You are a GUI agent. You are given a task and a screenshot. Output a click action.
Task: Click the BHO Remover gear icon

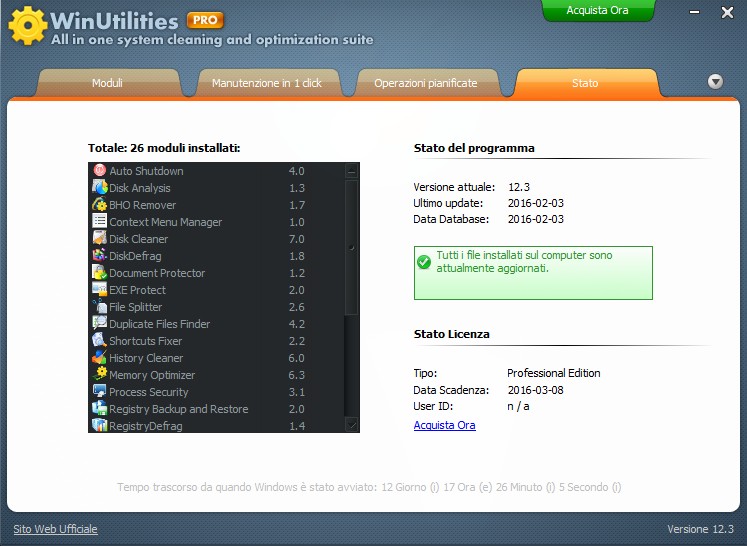pos(100,204)
